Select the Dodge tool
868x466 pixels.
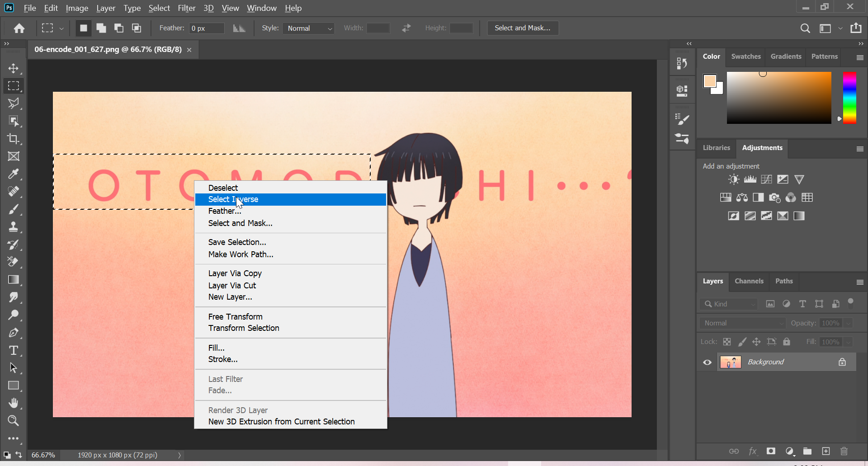pyautogui.click(x=14, y=315)
